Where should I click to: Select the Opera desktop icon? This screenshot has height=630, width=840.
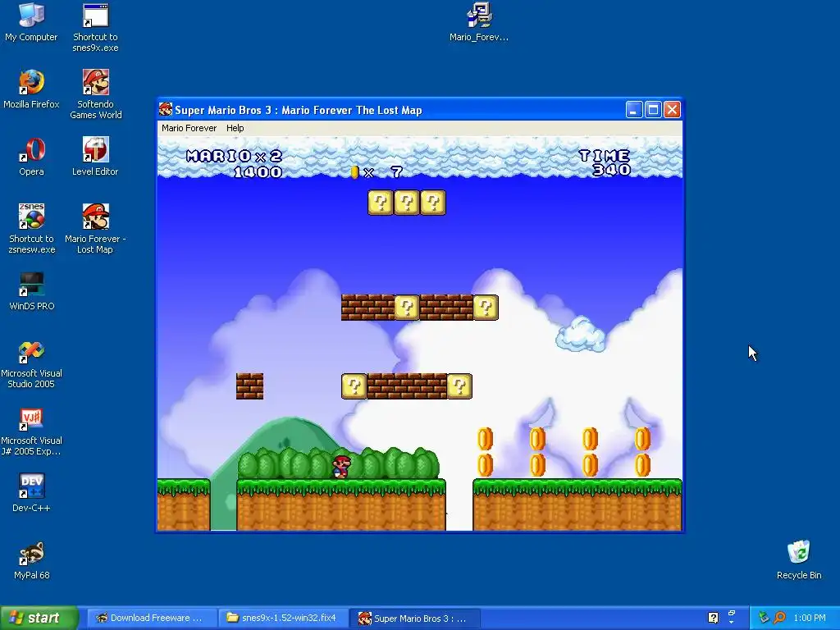[x=31, y=157]
